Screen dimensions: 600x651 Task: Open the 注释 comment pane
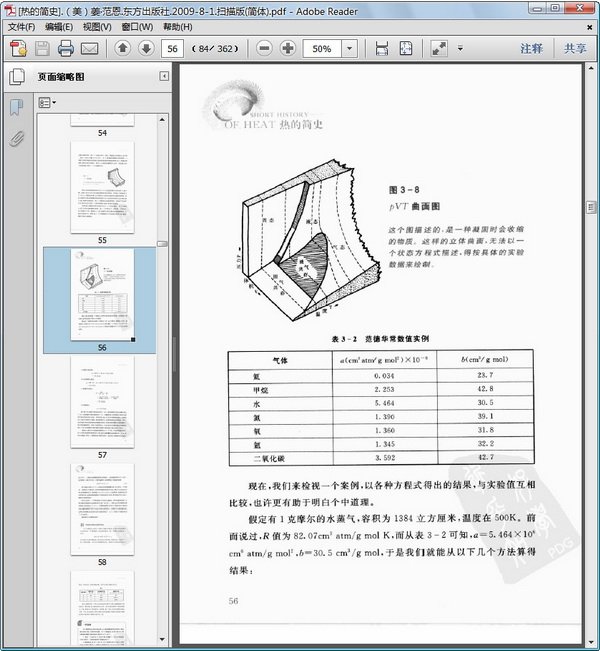(531, 49)
